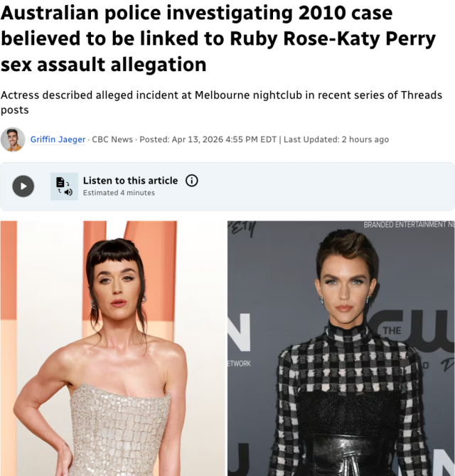The height and width of the screenshot is (476, 455).
Task: Click the article headline
Action: coord(218,38)
